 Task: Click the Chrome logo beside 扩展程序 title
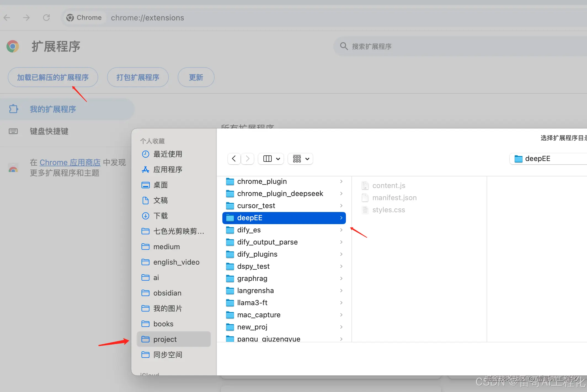(13, 46)
